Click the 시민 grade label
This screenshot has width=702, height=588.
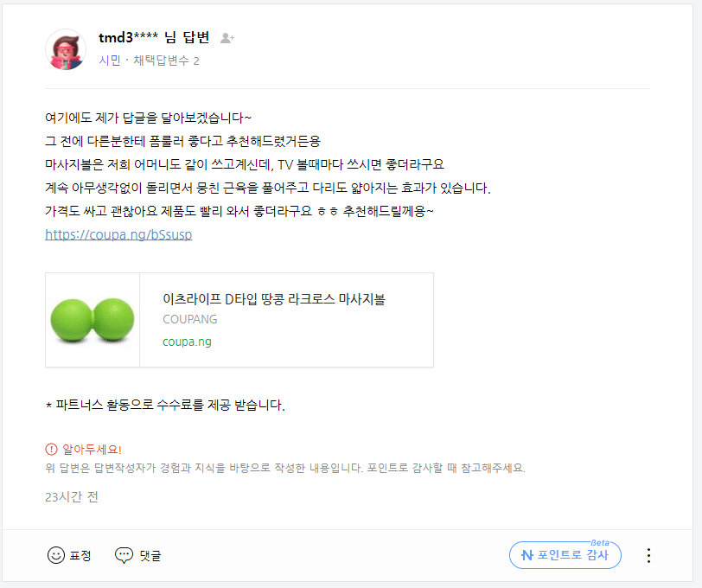coord(110,61)
